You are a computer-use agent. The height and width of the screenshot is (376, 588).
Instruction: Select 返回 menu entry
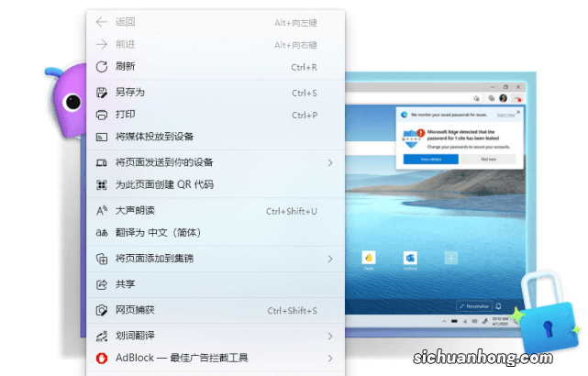[x=216, y=22]
